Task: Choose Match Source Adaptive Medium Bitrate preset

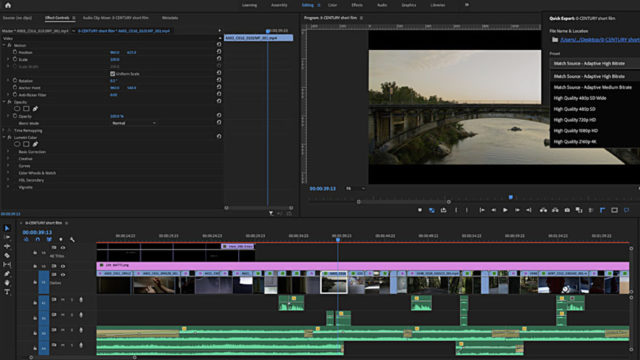Action: (x=593, y=87)
